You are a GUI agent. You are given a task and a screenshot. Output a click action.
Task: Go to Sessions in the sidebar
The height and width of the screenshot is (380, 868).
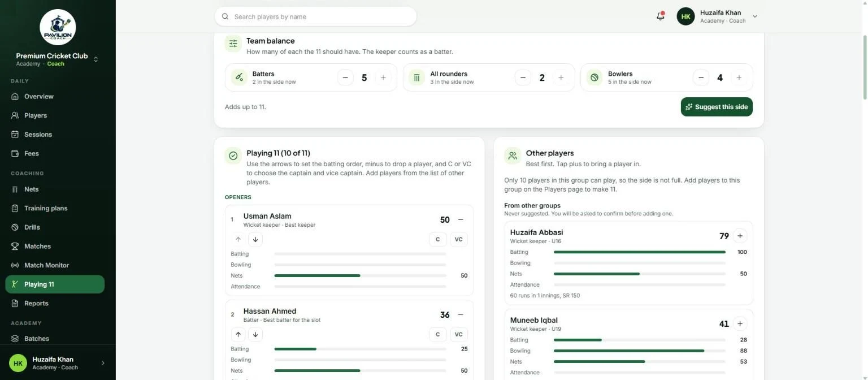coord(55,135)
